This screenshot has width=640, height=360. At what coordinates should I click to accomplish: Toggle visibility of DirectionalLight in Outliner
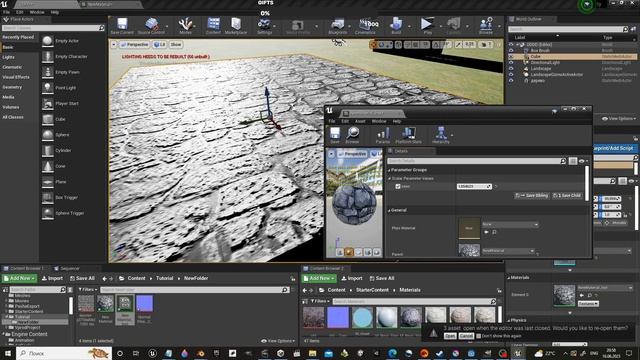tap(511, 63)
